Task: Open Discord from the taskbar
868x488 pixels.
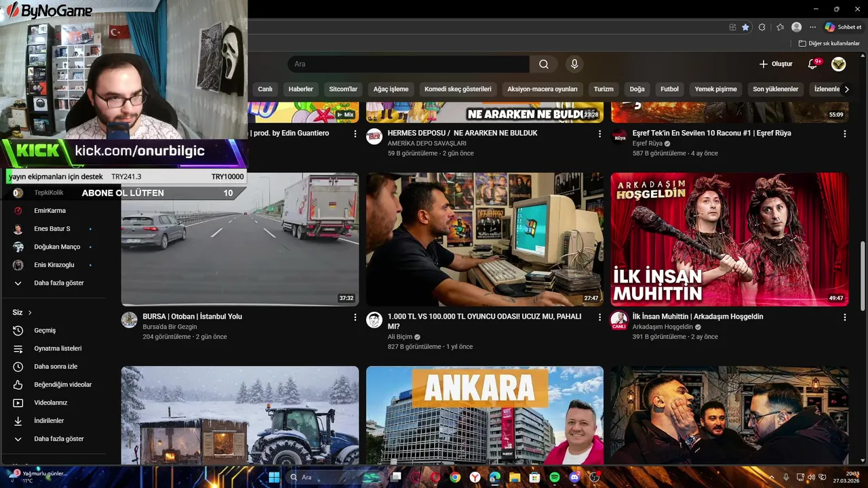Action: [x=575, y=477]
